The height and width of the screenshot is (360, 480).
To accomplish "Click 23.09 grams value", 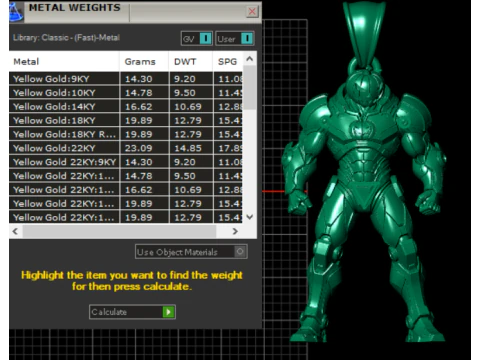I will (138, 148).
